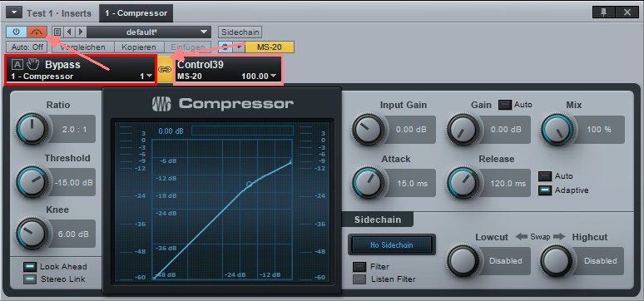
Task: Click the PreSonus logo on the display
Action: pyautogui.click(x=161, y=104)
